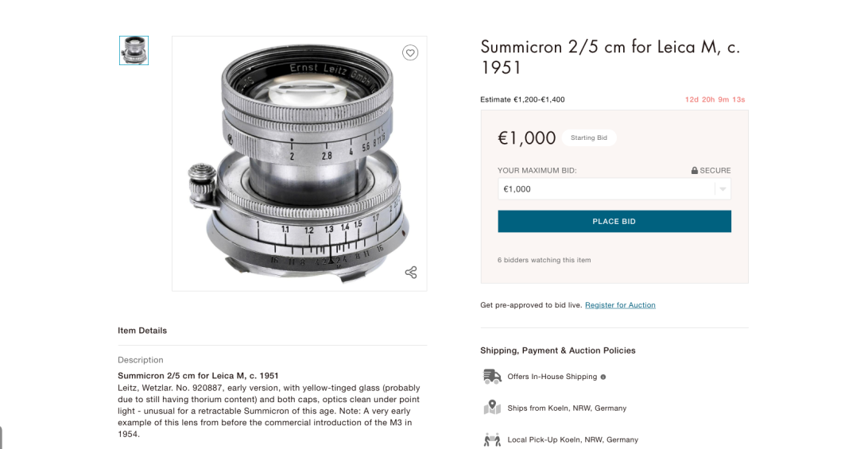Click the Item Details section heading
Viewport: 868px width, 449px height.
142,331
